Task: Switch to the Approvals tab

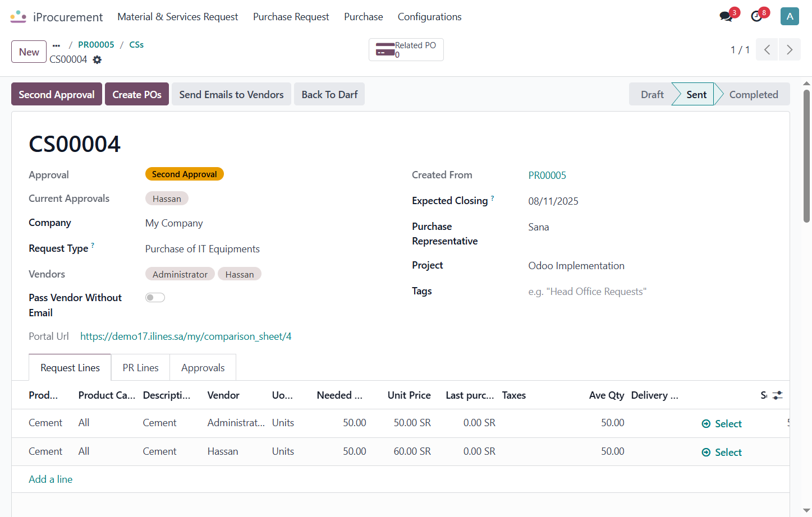Action: pos(203,368)
